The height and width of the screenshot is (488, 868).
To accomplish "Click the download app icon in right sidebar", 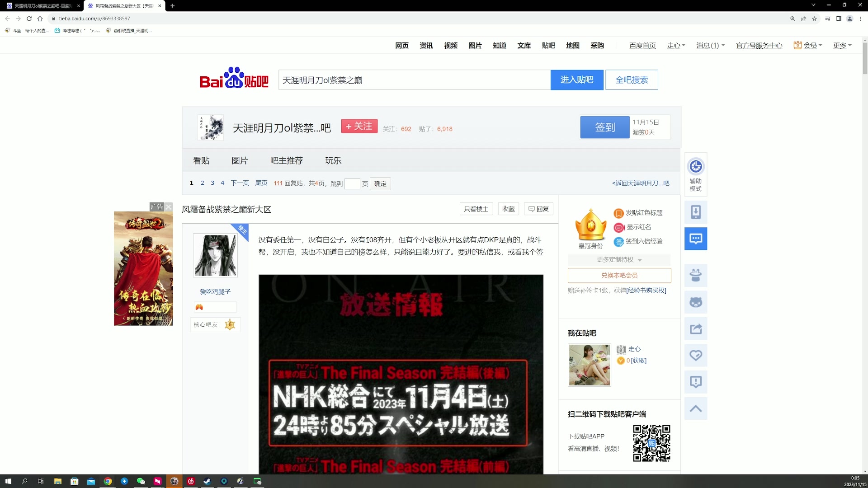I will coord(696,212).
